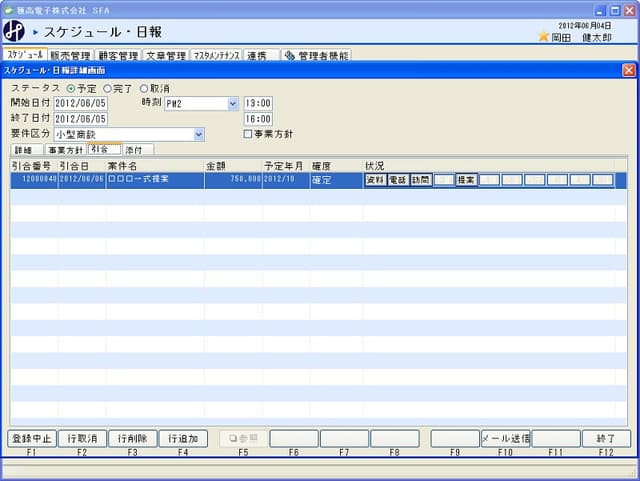Click the 終了日付 date field
Image resolution: width=640 pixels, height=481 pixels.
click(80, 119)
